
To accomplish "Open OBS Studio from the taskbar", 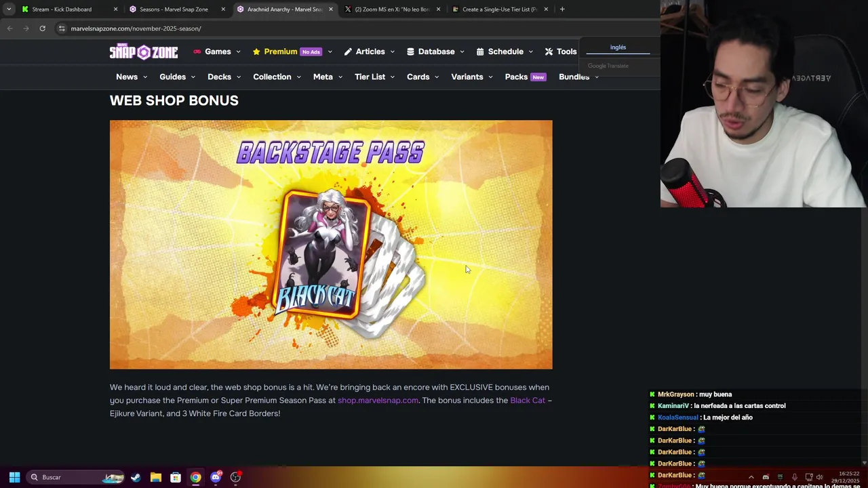I will click(x=235, y=477).
